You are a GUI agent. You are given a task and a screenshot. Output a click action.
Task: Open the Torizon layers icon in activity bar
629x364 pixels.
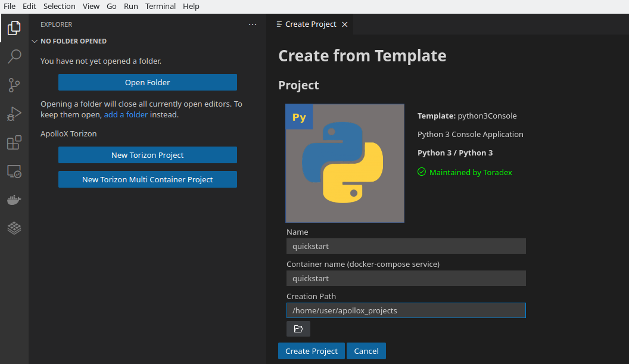(14, 228)
